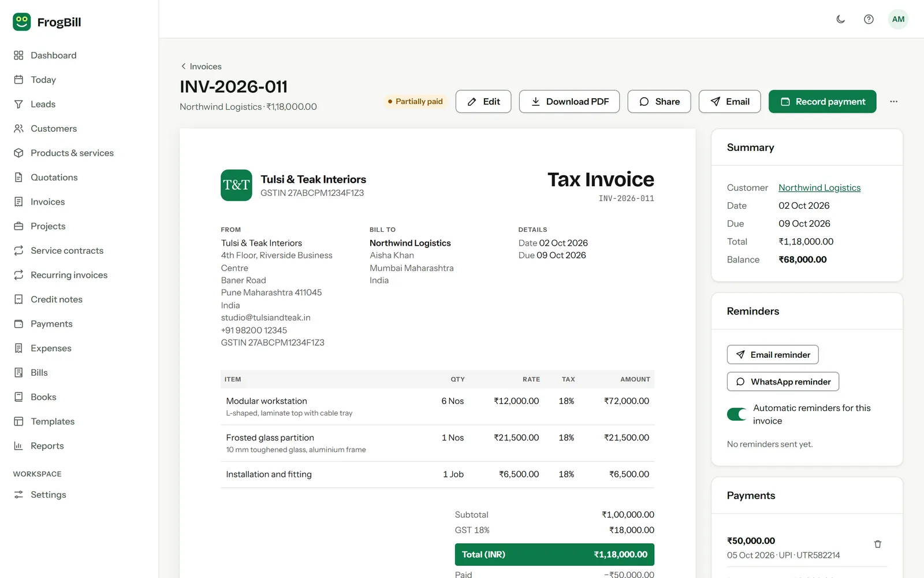
Task: Open AM user avatar menu
Action: tap(898, 19)
